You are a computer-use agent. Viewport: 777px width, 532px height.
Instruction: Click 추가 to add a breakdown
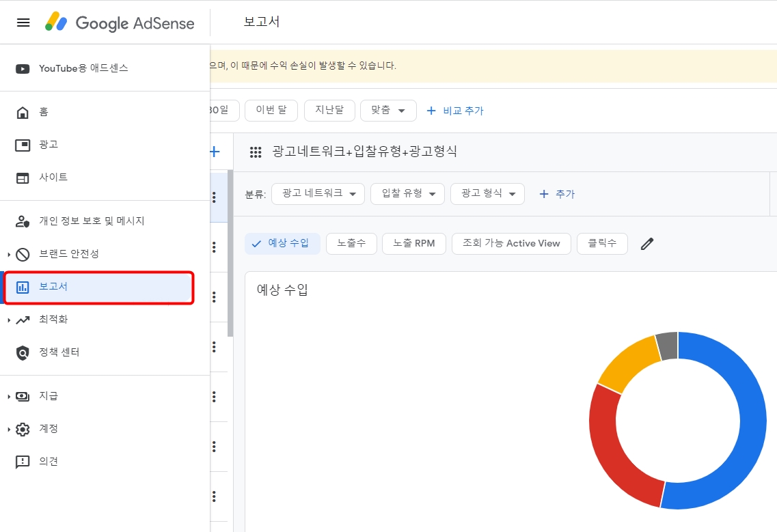(557, 194)
